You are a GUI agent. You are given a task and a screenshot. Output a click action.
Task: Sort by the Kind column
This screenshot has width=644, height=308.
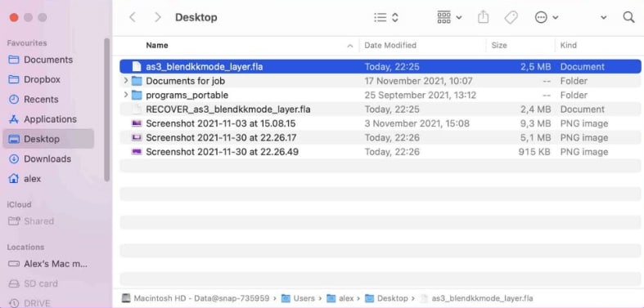[x=569, y=45]
